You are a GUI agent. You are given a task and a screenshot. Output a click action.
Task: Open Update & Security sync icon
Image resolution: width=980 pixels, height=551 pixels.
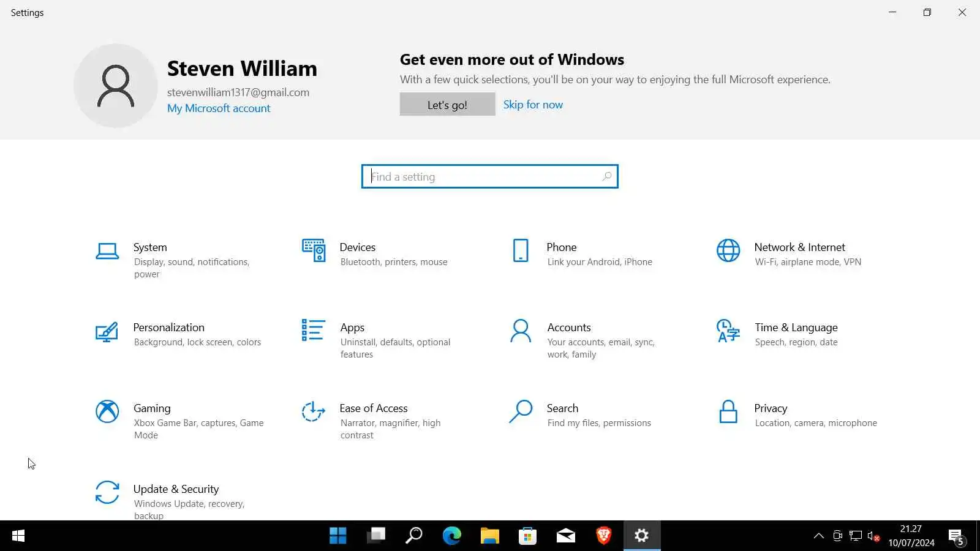(x=107, y=492)
